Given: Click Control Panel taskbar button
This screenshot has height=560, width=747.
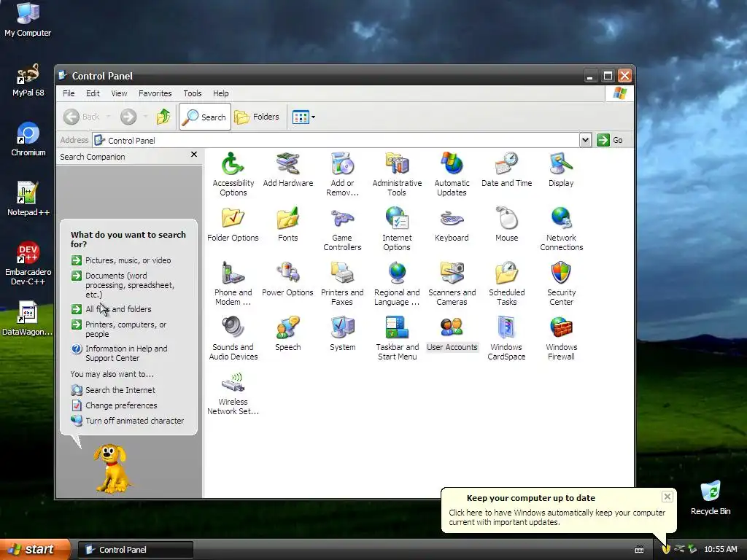Looking at the screenshot, I should pyautogui.click(x=135, y=550).
